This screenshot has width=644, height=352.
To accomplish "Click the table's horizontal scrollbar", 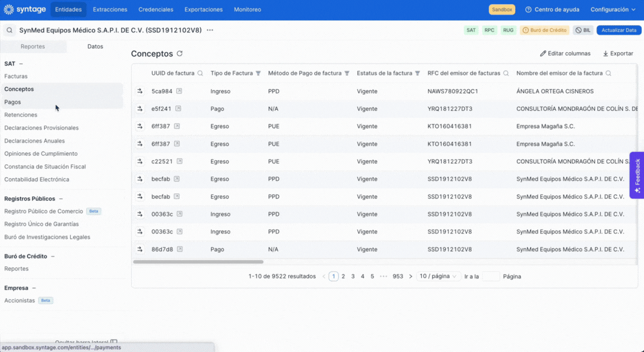I will 198,262.
